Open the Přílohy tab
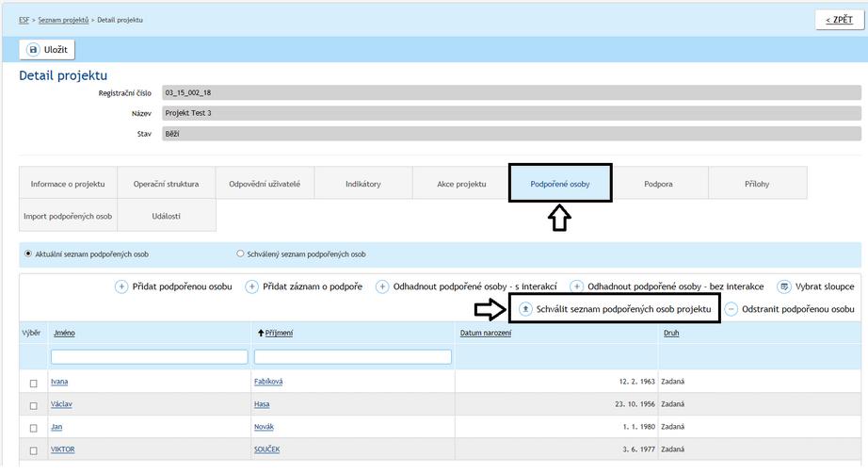Screen dimensions: 868x474 (757, 184)
